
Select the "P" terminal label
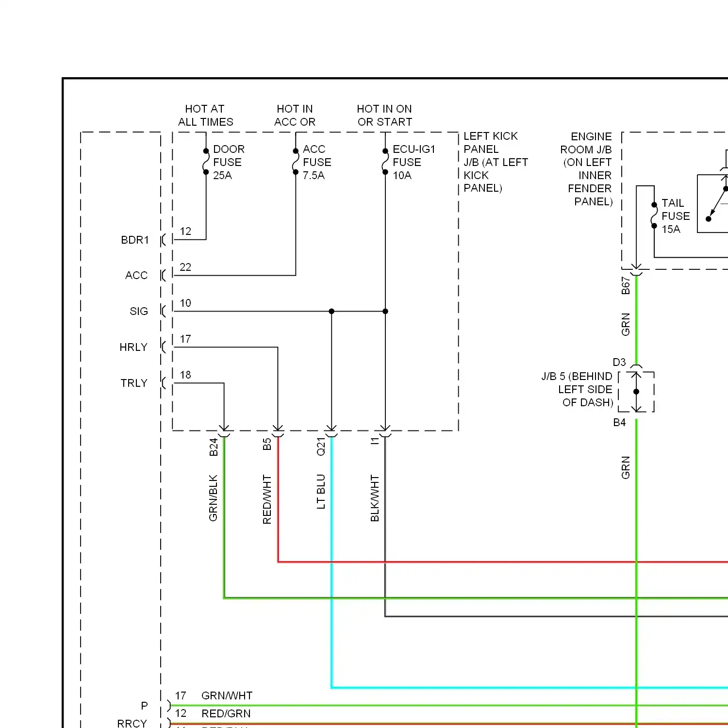coord(144,706)
